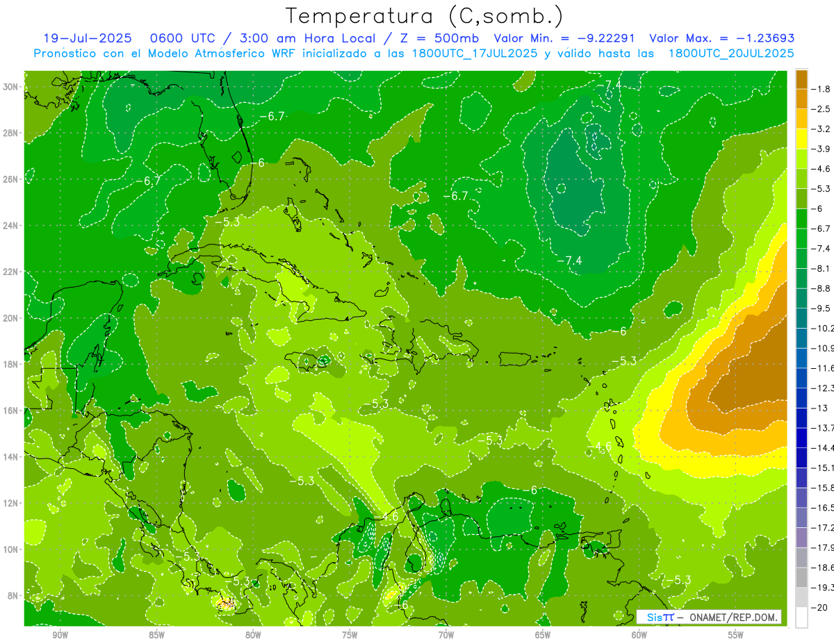
Task: Click the "-6" contour label over Florida
Action: pyautogui.click(x=258, y=163)
